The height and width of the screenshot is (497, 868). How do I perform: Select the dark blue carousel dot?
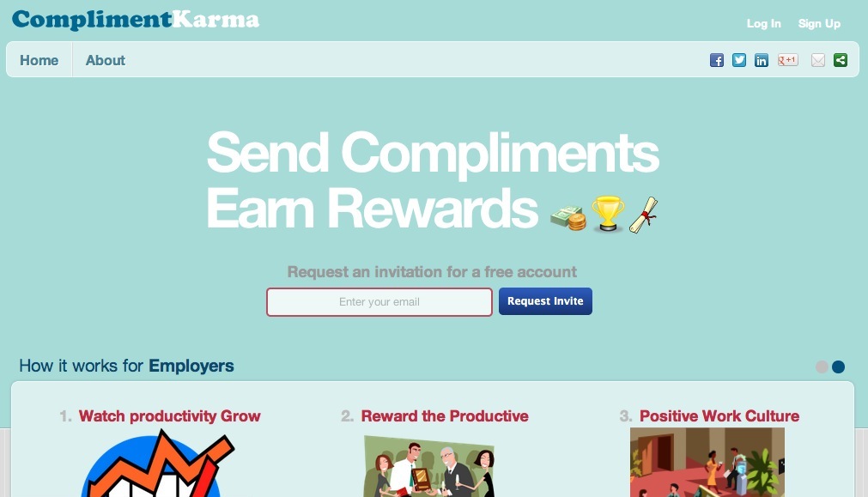pos(839,367)
